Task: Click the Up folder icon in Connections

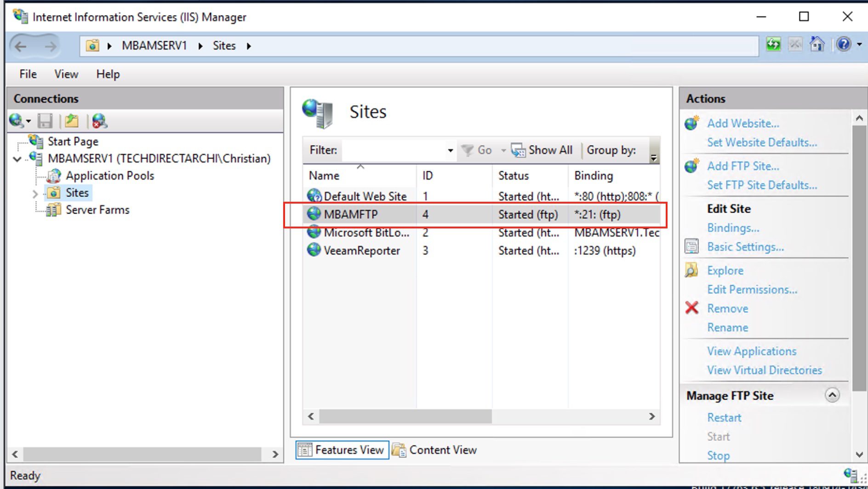Action: 72,121
